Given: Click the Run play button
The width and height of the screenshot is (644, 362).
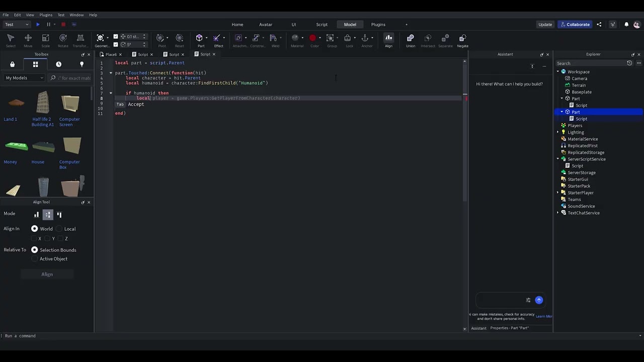Looking at the screenshot, I should point(38,24).
